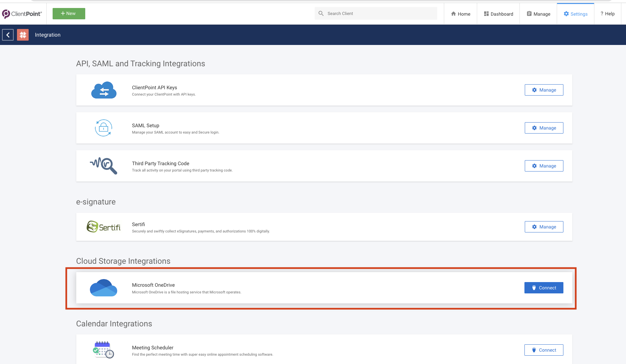Click the Integration puzzle icon in the header
This screenshot has width=626, height=364.
click(x=23, y=35)
